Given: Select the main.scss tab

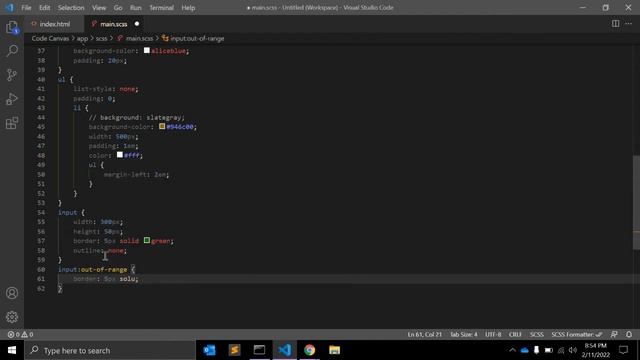Looking at the screenshot, I should pos(113,24).
